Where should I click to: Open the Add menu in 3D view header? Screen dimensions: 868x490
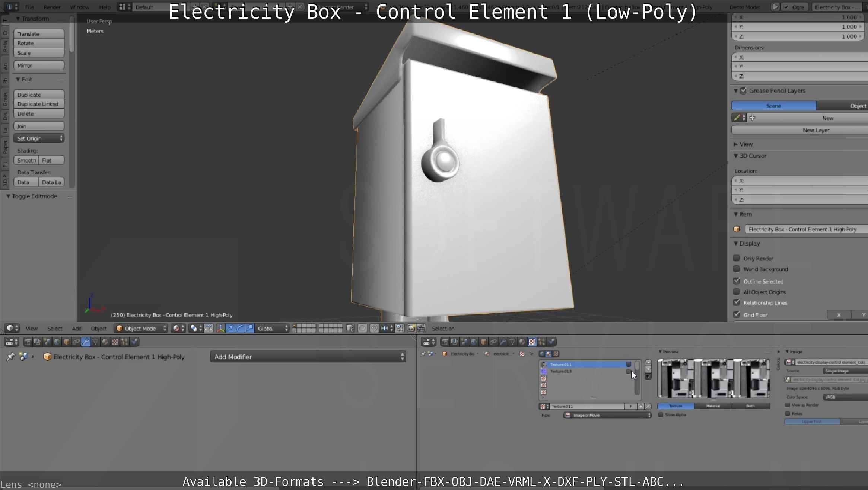(77, 329)
